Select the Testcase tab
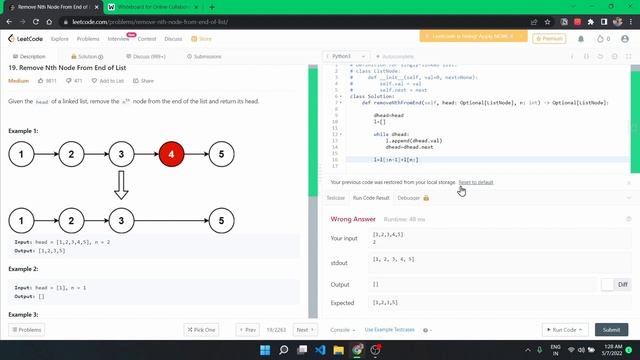The width and height of the screenshot is (640, 360). click(336, 198)
